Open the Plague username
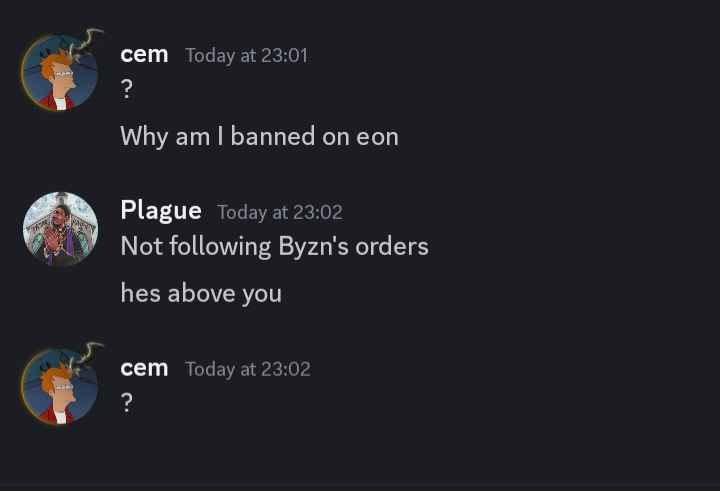 [161, 211]
